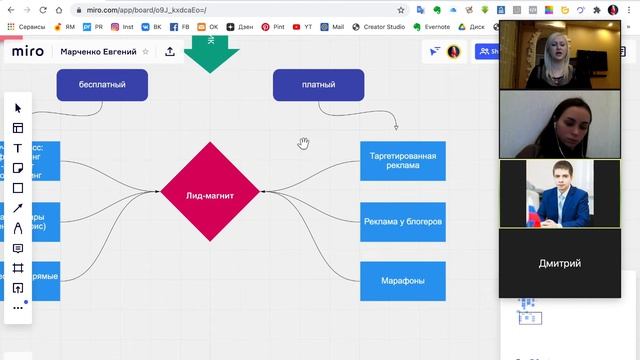
Task: Click the export board upload icon
Action: click(170, 51)
